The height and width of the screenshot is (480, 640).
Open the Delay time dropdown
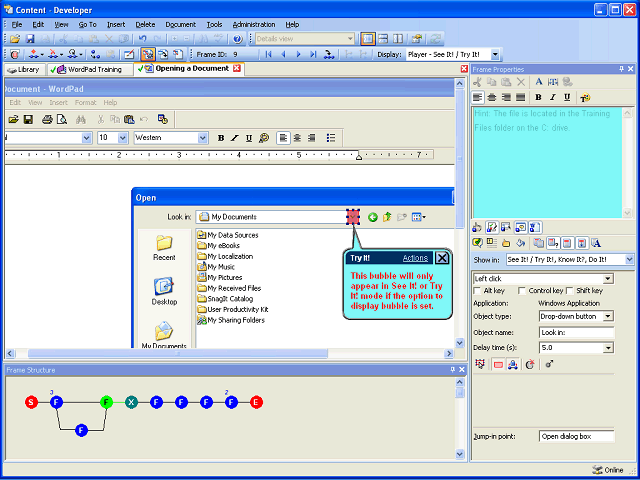click(608, 348)
